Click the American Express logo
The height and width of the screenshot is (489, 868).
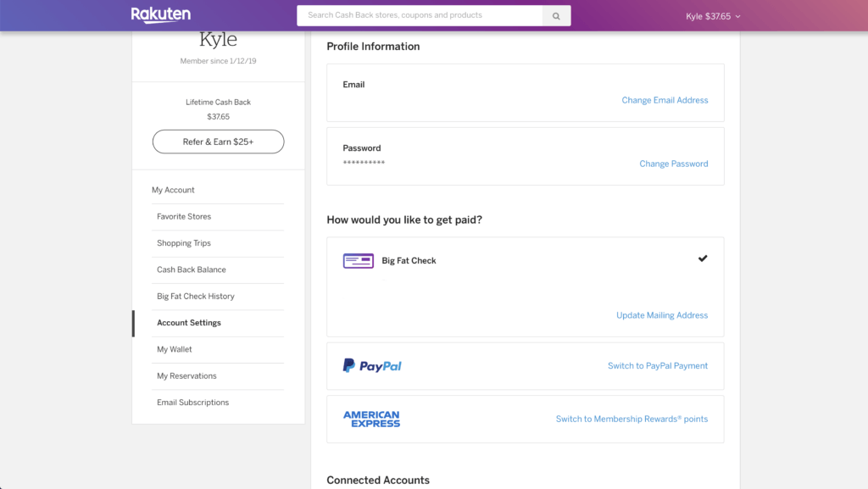tap(371, 419)
